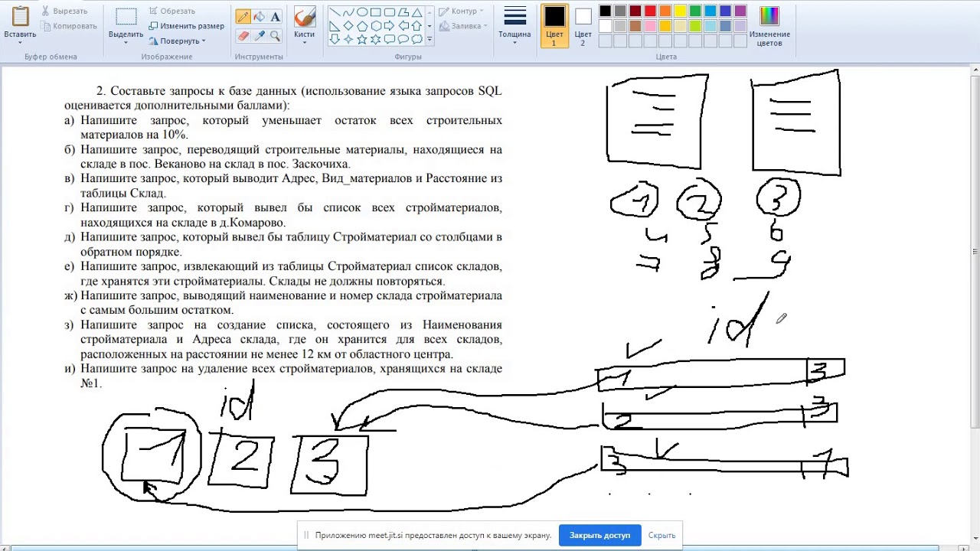Click the Вырезать cut command
Image resolution: width=980 pixels, height=551 pixels.
[x=64, y=11]
